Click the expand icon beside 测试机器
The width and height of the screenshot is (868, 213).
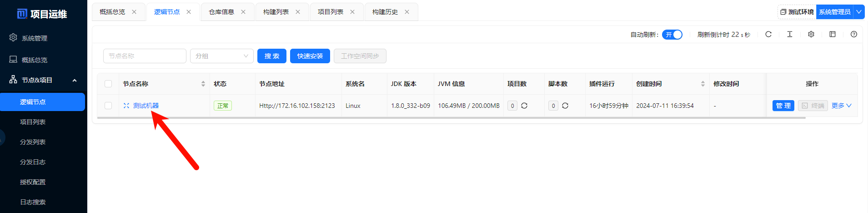(126, 106)
